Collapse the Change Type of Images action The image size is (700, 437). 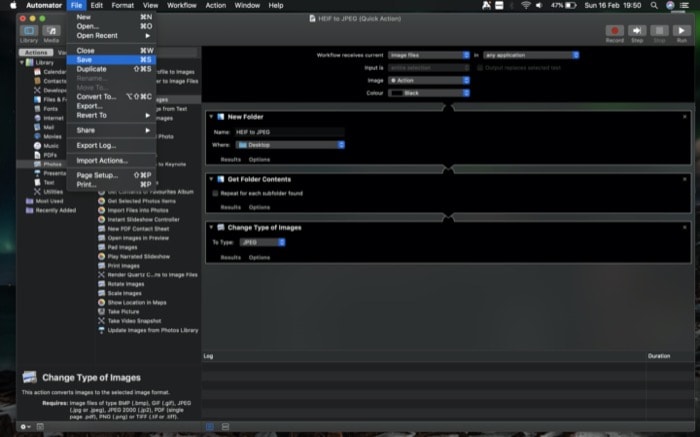coord(211,227)
